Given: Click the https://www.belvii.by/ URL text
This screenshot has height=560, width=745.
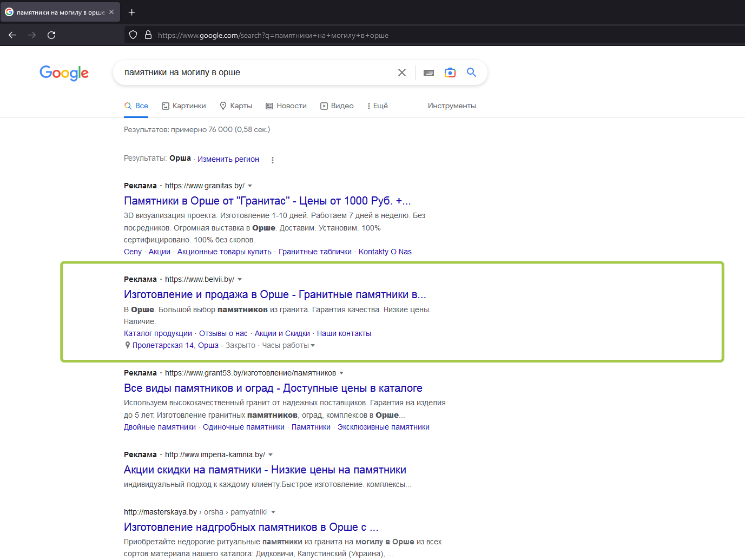Looking at the screenshot, I should [200, 279].
